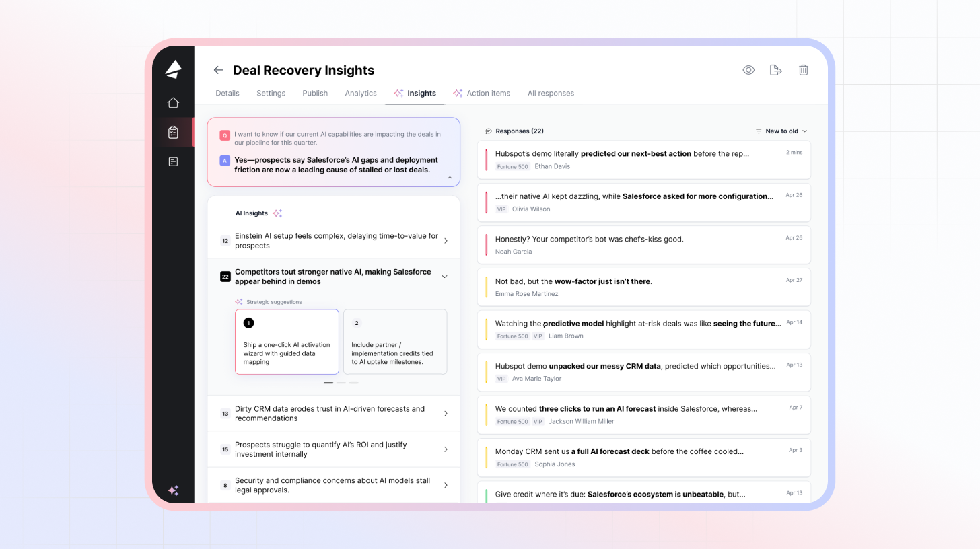Switch to the Analytics tab
This screenshot has width=980, height=549.
[361, 94]
